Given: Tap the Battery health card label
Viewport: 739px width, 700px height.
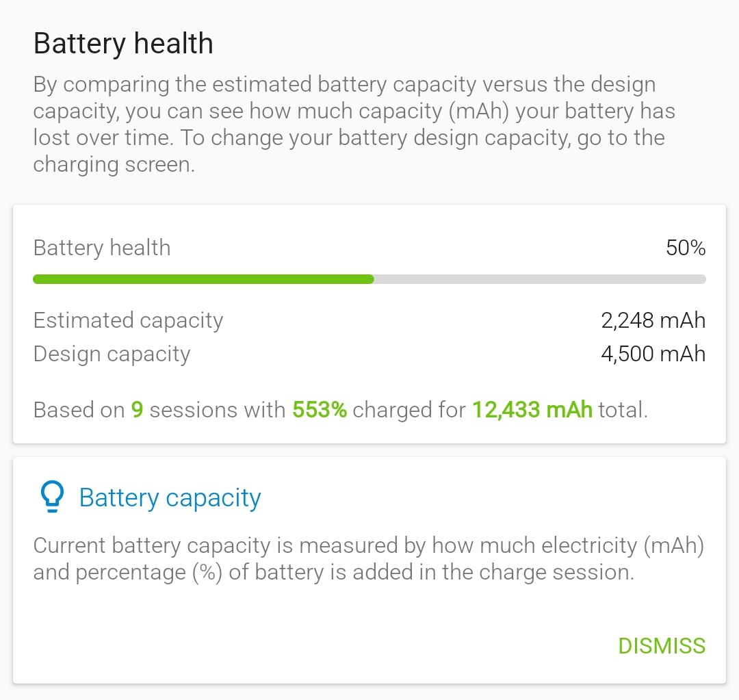Looking at the screenshot, I should tap(102, 248).
